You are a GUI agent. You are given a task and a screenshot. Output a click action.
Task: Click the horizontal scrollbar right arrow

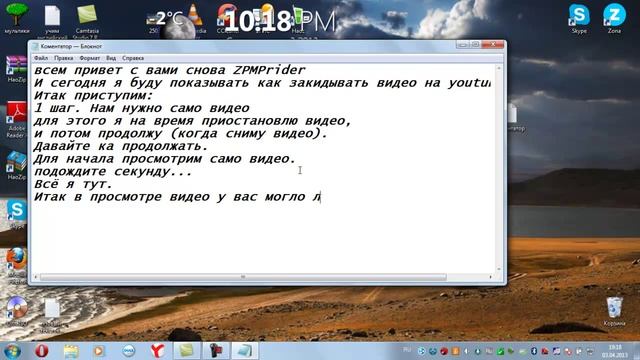(490, 277)
